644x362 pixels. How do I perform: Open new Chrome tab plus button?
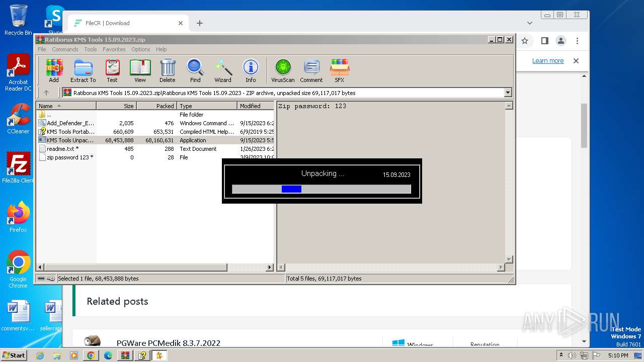[200, 23]
